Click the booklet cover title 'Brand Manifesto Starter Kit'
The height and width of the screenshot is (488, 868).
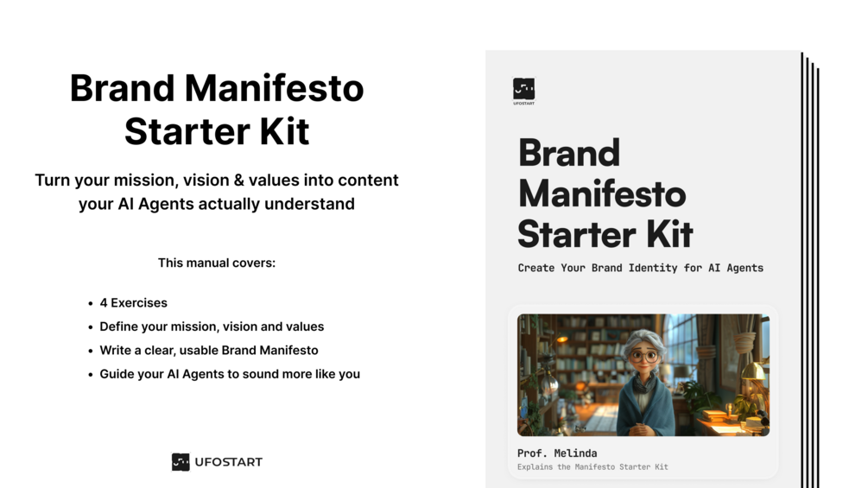(603, 193)
